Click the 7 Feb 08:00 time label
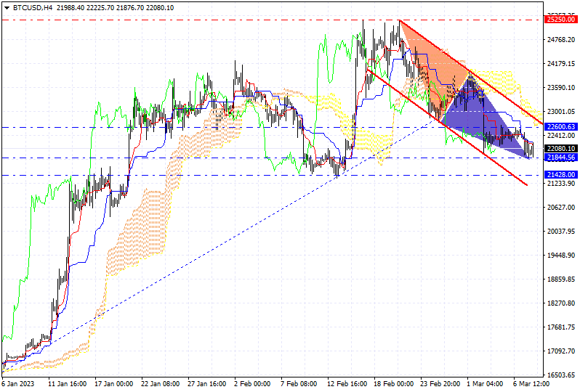Viewport: 580px width, 392px height. 299,384
